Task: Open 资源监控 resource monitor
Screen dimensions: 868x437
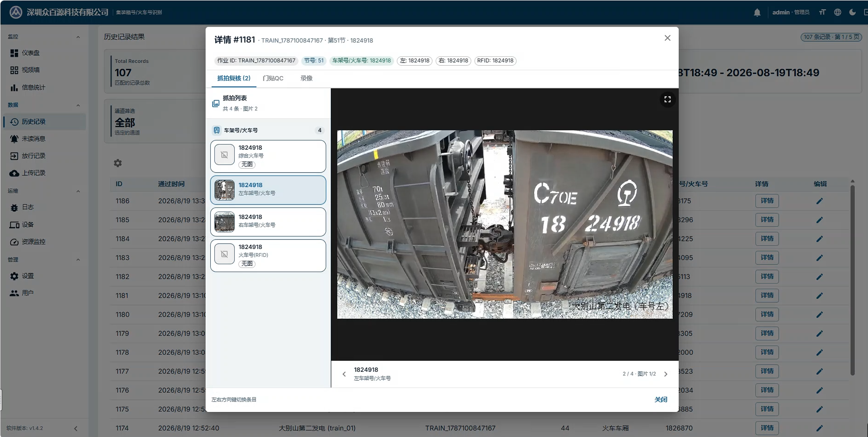Action: (44, 242)
